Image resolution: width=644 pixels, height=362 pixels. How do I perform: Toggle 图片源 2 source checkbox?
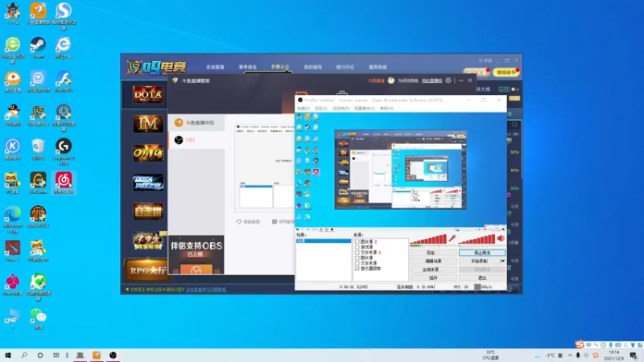[357, 242]
